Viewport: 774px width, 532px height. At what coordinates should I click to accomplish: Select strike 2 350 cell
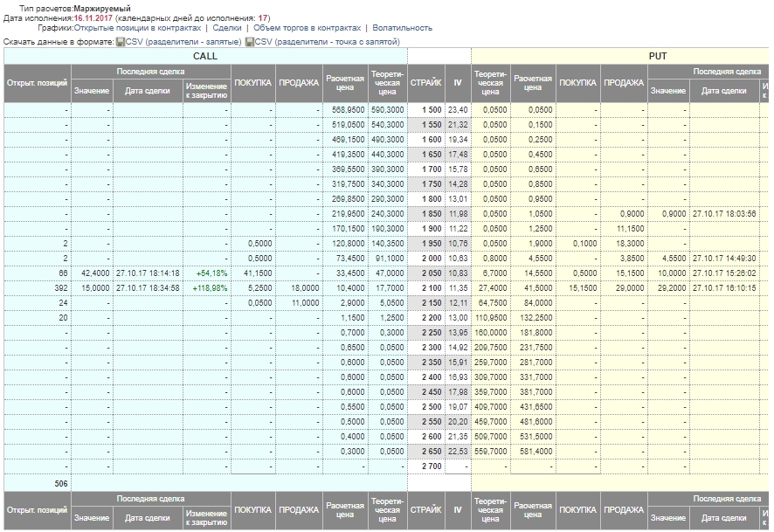point(426,363)
